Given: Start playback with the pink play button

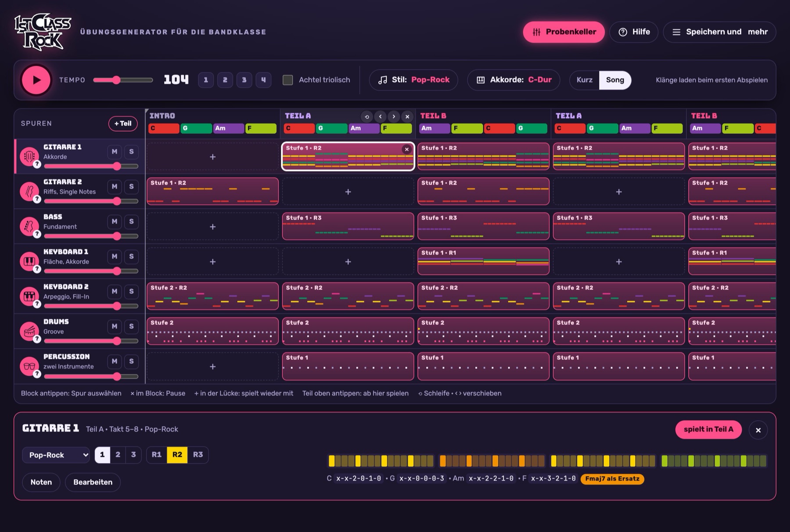Looking at the screenshot, I should tap(36, 80).
